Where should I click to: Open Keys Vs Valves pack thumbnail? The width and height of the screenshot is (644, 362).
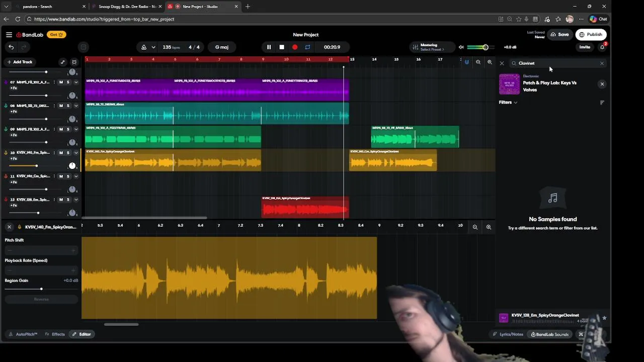coord(509,84)
